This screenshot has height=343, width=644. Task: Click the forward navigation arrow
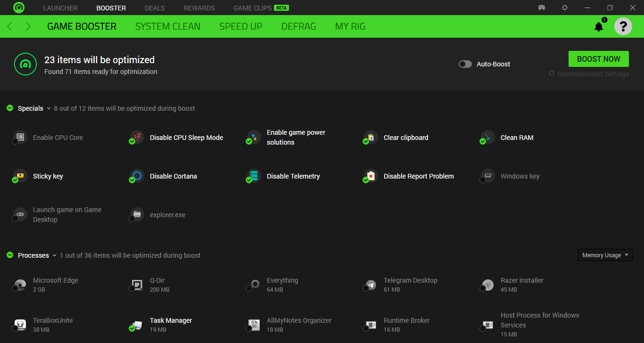[28, 26]
